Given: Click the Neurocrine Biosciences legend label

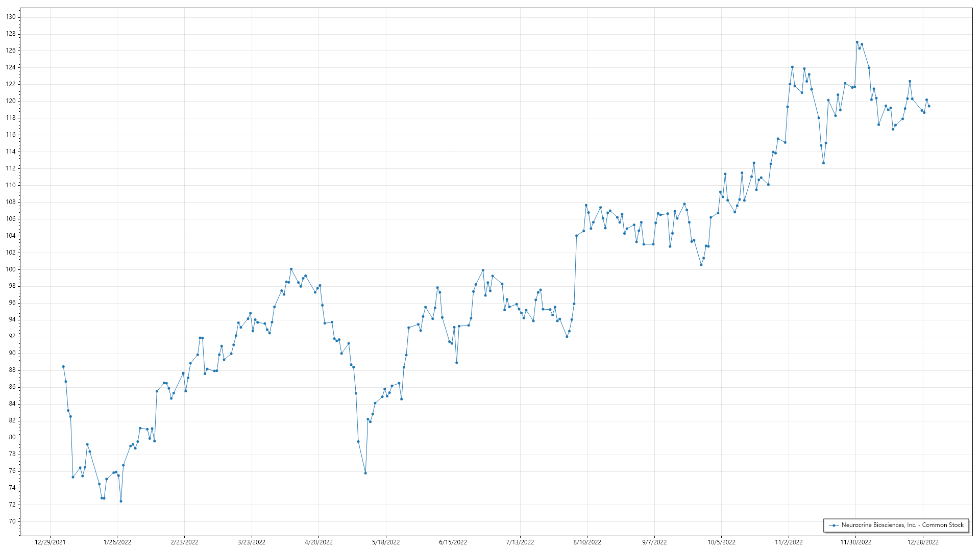Looking at the screenshot, I should [902, 525].
